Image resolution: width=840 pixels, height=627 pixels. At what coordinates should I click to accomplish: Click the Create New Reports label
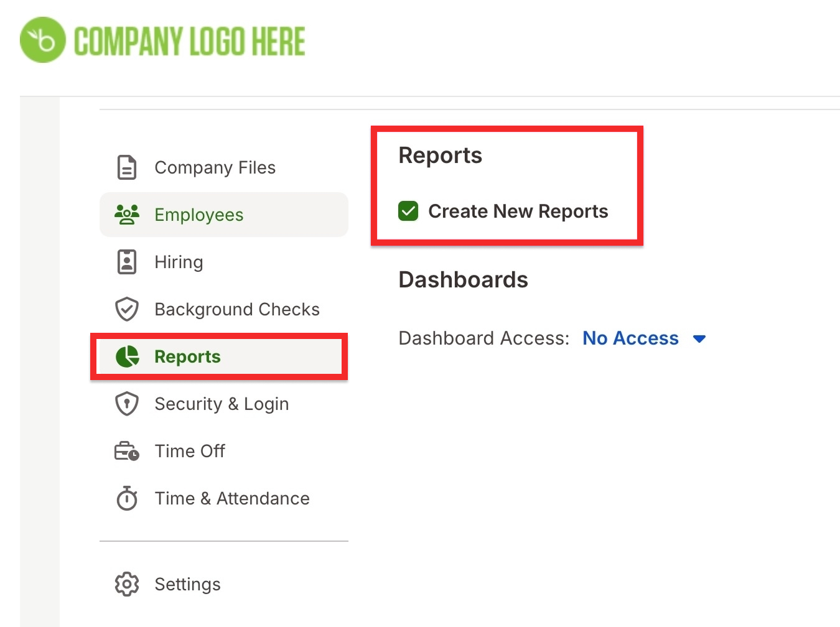[x=518, y=211]
